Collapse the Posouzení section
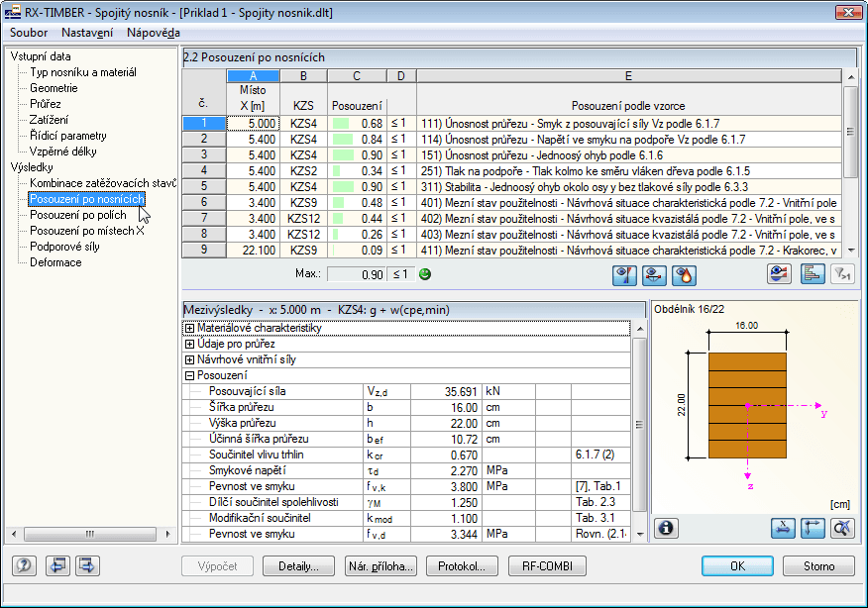868x608 pixels. coord(189,375)
